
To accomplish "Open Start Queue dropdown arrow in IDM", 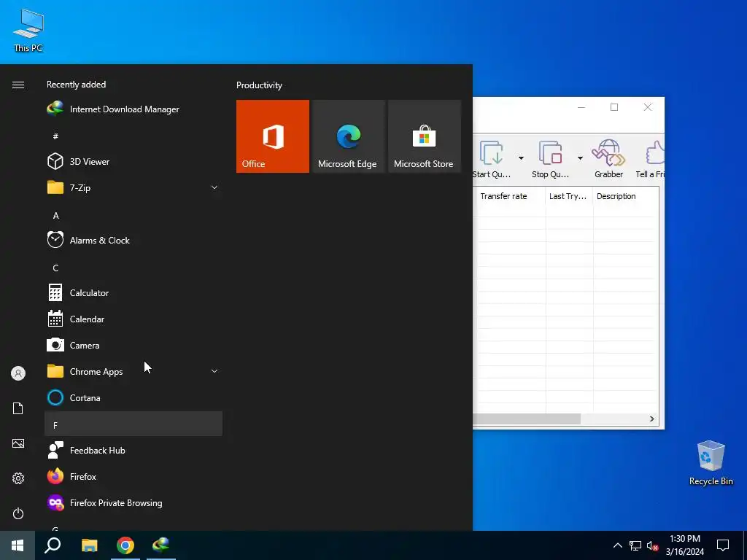I will pos(521,158).
